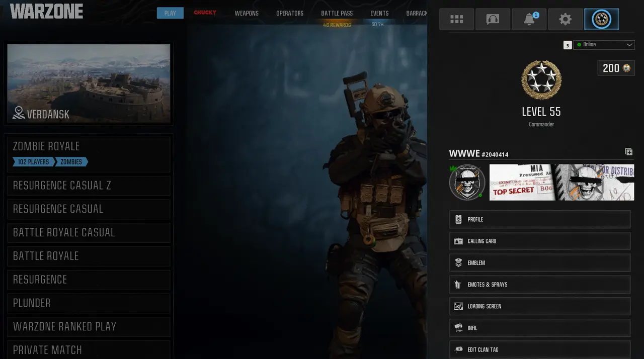Expand the Online status dropdown
This screenshot has width=644, height=359.
coord(604,45)
